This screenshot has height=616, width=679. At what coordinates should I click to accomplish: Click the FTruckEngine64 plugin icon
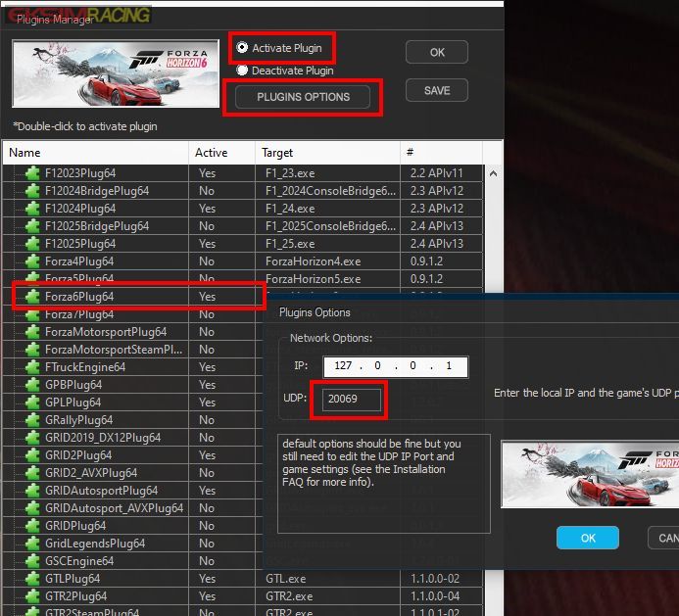coord(32,367)
